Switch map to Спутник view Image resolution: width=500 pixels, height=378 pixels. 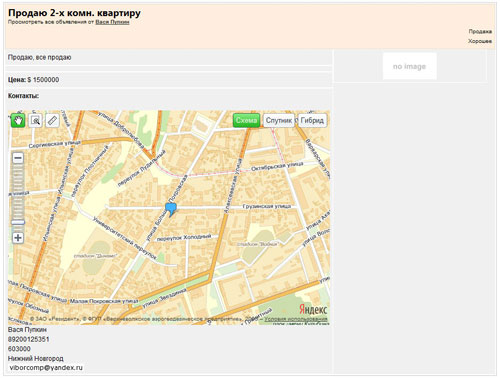click(279, 120)
